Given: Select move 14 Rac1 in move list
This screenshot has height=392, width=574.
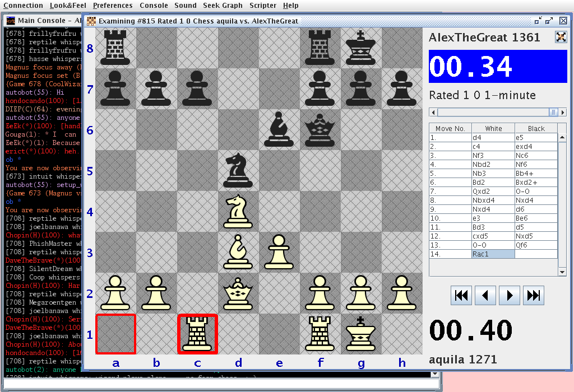Looking at the screenshot, I should [x=493, y=254].
